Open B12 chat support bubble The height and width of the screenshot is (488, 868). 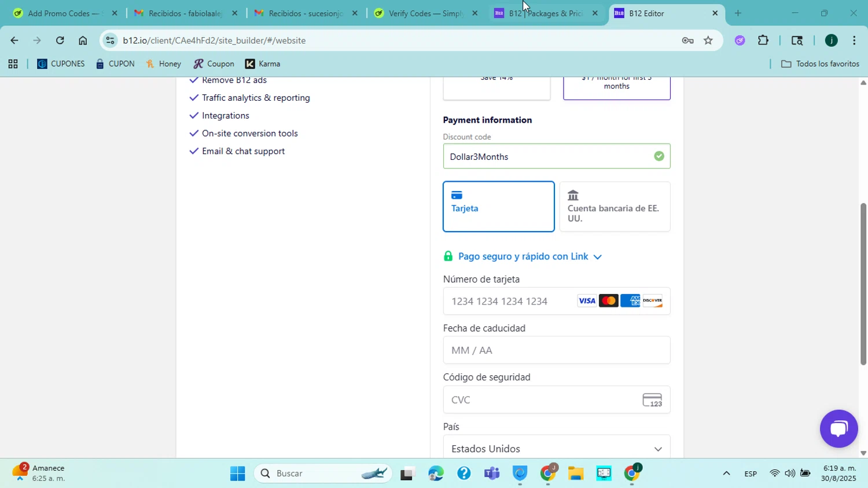tap(839, 429)
